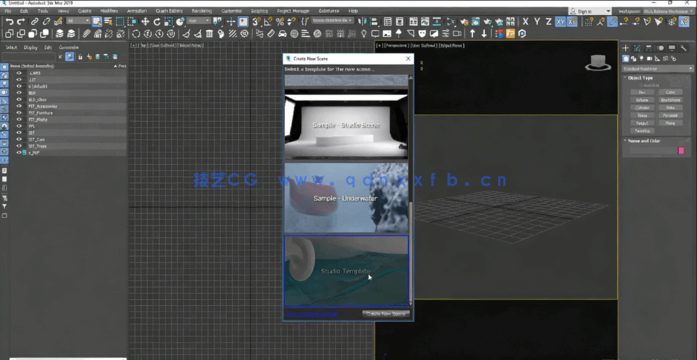Viewport: 697px width, 360px height.
Task: Hide the BLD_Glass layer
Action: [x=19, y=100]
